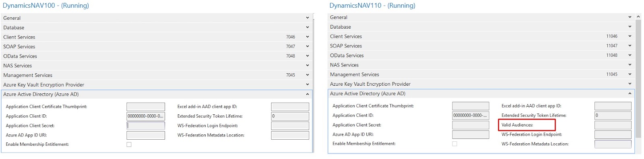Click Application Client Certificate Thumbprint field in DynamicsNAV110
Image resolution: width=644 pixels, height=159 pixels.
[x=471, y=106]
